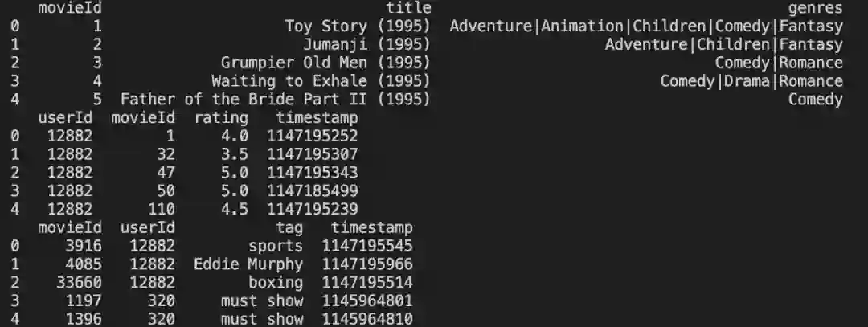Click the "genres" column header
This screenshot has height=327, width=868.
point(815,8)
